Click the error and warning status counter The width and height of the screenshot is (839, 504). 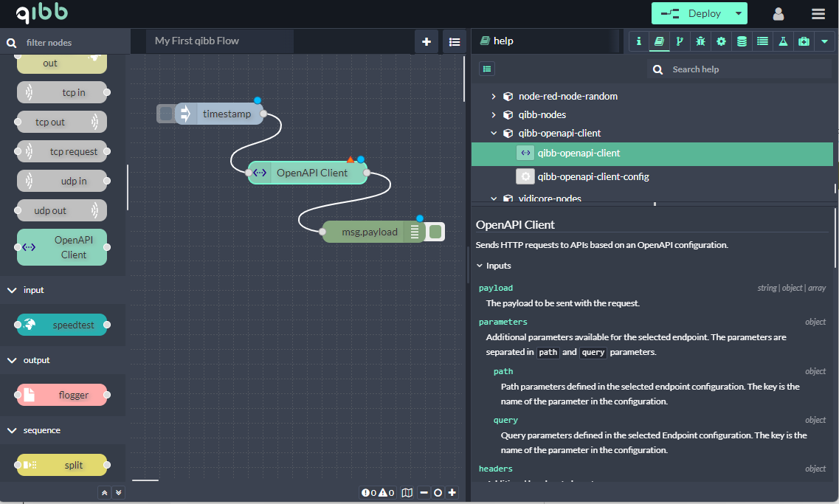[378, 493]
